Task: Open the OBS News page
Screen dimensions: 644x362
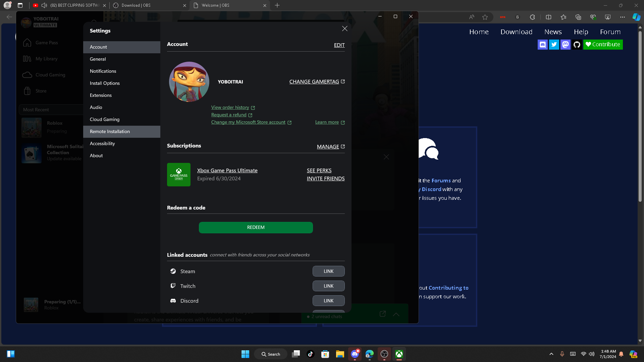Action: click(x=553, y=32)
